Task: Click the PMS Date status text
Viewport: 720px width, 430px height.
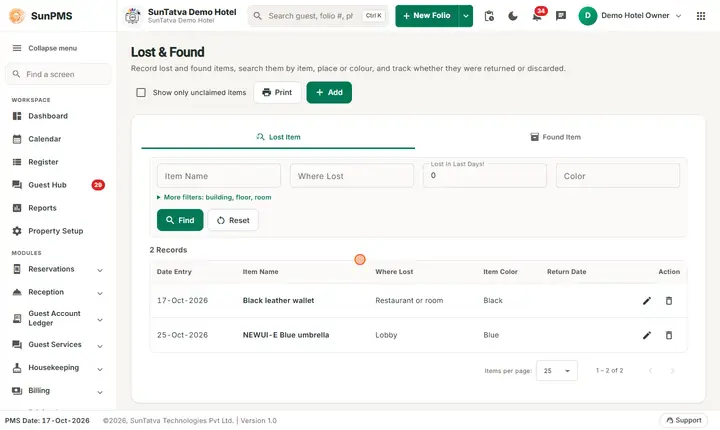Action: 47,420
